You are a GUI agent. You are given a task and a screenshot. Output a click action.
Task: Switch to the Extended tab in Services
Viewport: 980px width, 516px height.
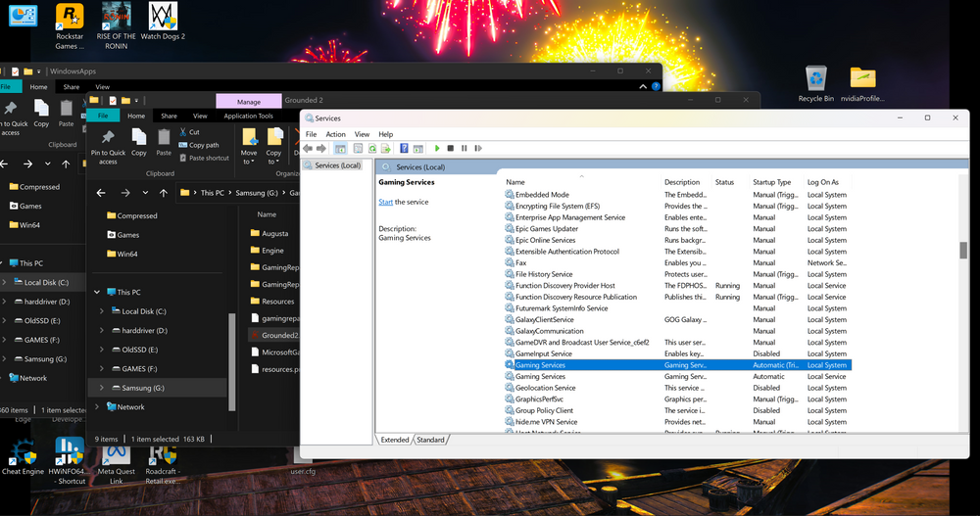[395, 440]
